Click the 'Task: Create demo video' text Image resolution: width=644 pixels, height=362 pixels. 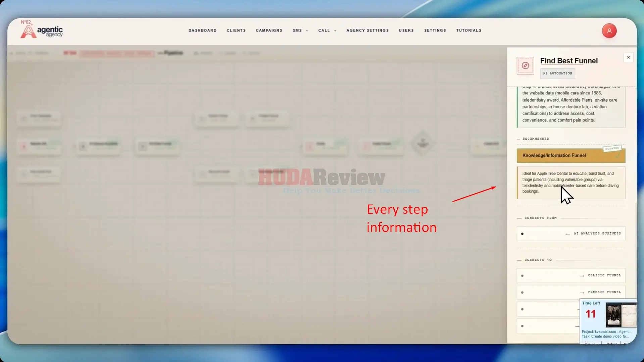click(x=605, y=337)
